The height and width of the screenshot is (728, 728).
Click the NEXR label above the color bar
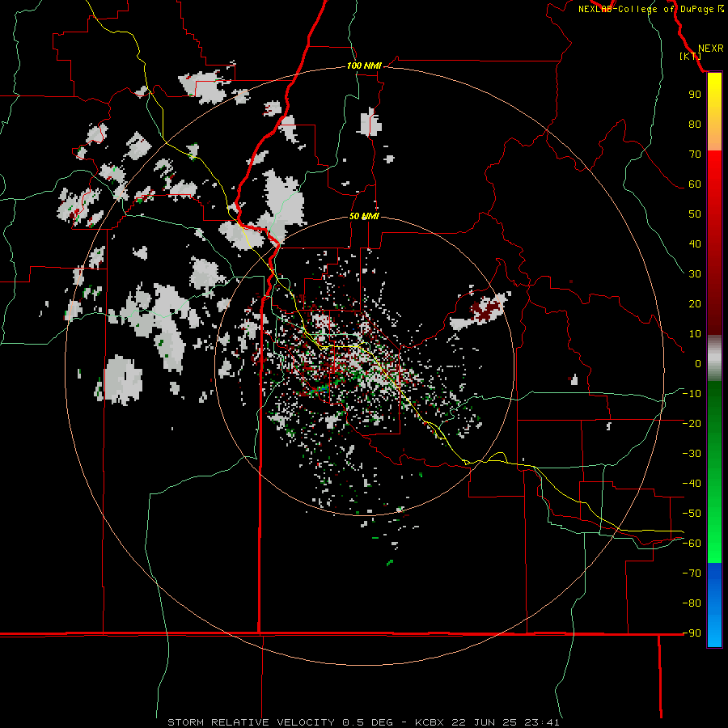(710, 49)
